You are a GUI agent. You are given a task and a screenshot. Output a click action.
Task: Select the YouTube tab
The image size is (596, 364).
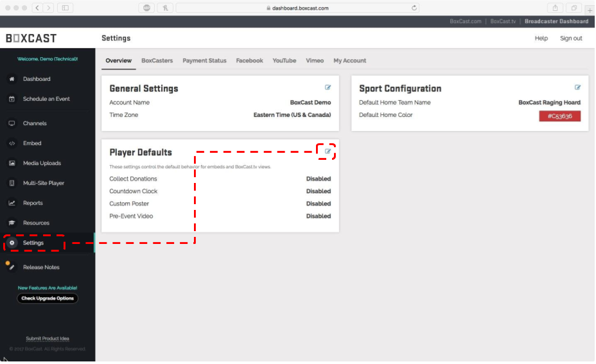pos(284,60)
